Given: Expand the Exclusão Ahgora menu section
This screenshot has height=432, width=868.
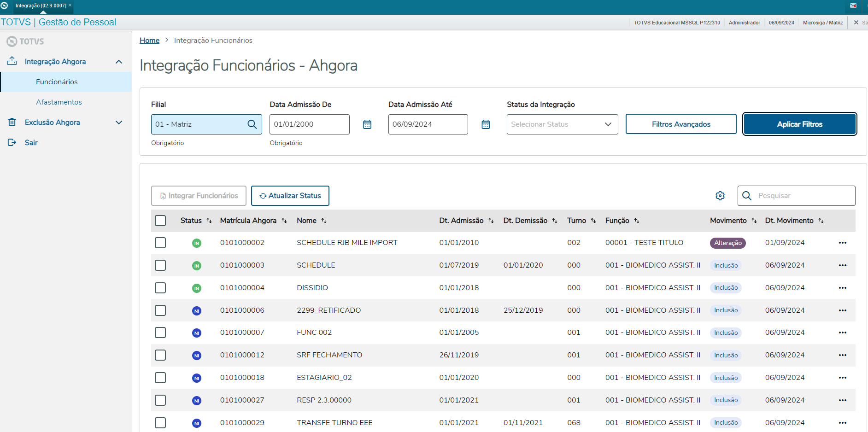Looking at the screenshot, I should 119,123.
